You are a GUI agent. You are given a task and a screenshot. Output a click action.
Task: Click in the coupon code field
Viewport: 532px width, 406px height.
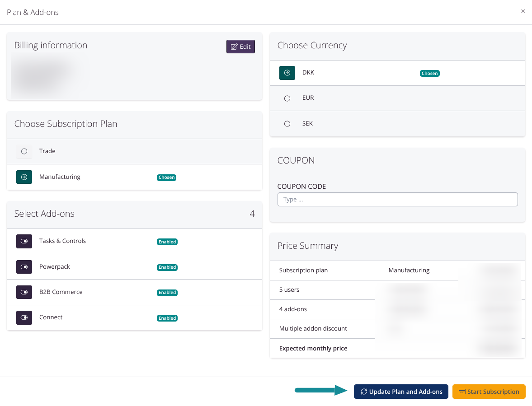(397, 200)
